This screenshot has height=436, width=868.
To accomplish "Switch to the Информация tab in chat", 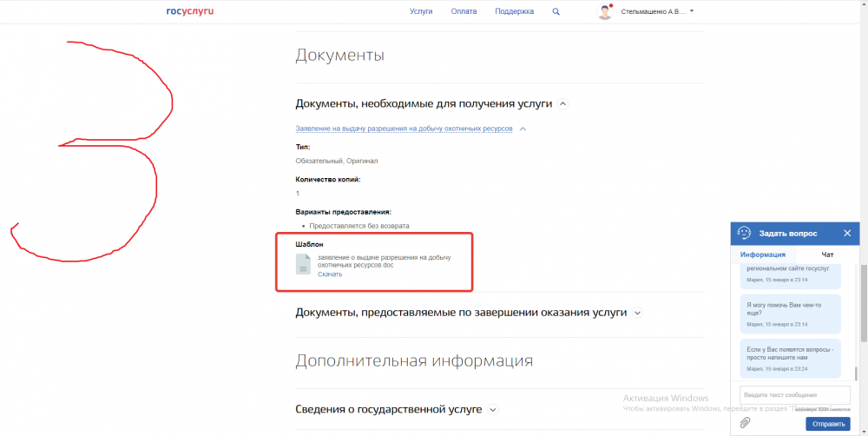I will pyautogui.click(x=762, y=254).
